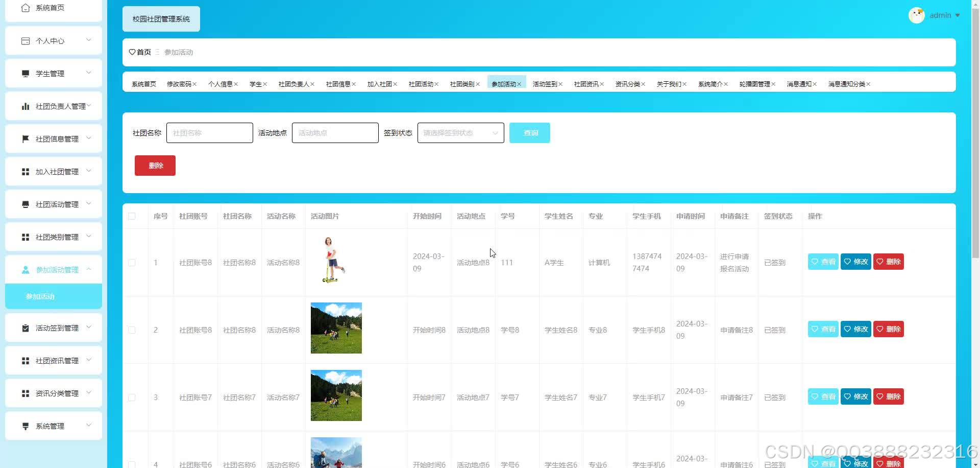Click the grid icon beside 加入社团管理

pyautogui.click(x=26, y=172)
